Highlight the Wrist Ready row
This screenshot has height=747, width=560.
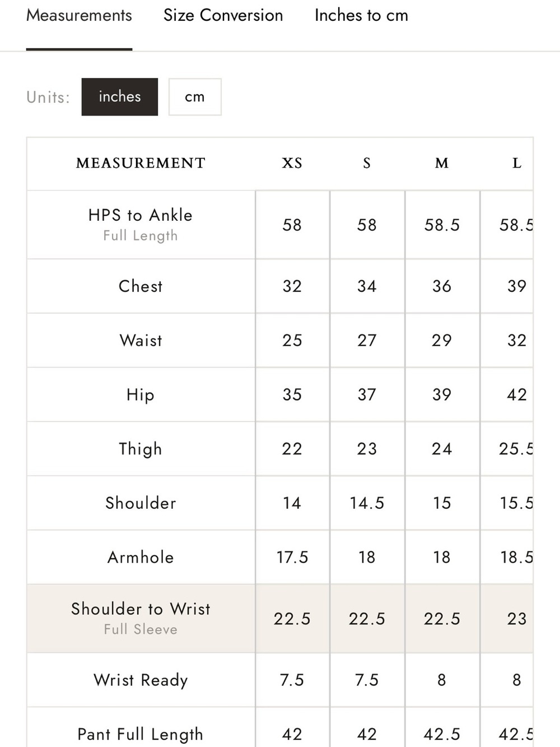(x=280, y=680)
